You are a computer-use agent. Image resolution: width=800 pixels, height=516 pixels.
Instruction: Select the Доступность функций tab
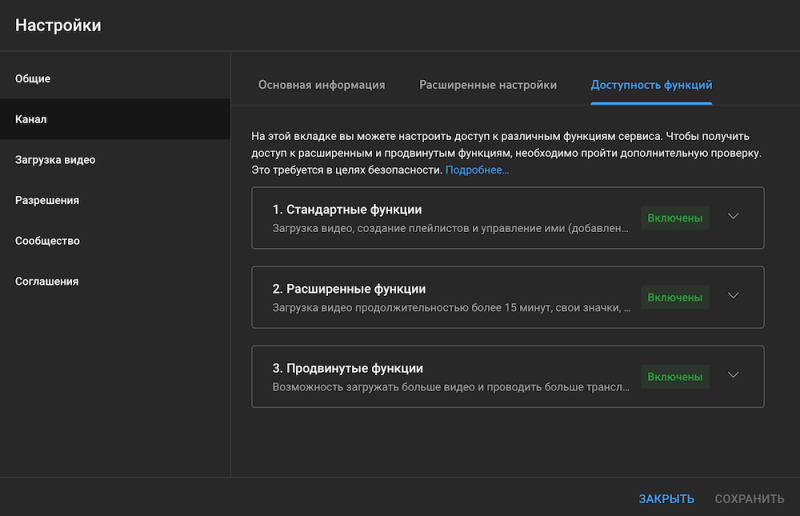coord(651,85)
